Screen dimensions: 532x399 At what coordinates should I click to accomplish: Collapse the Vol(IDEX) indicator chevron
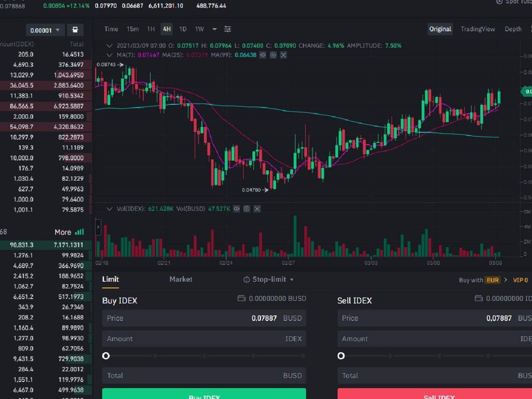(109, 209)
